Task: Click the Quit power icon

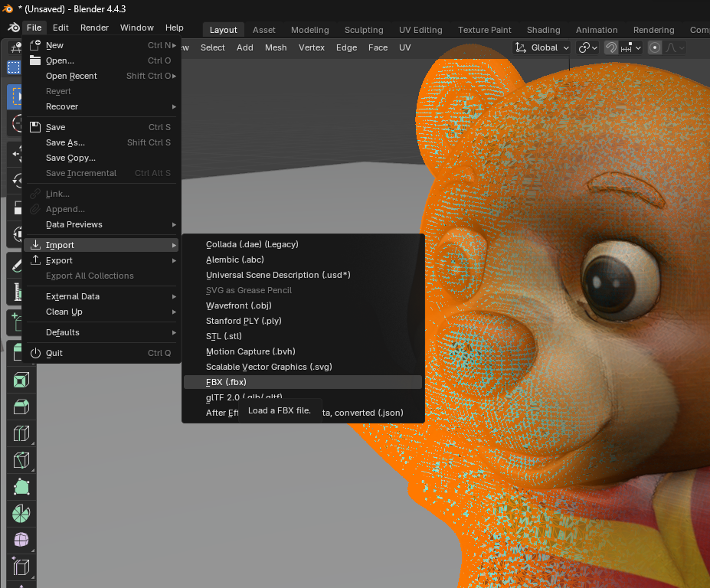Action: [35, 353]
